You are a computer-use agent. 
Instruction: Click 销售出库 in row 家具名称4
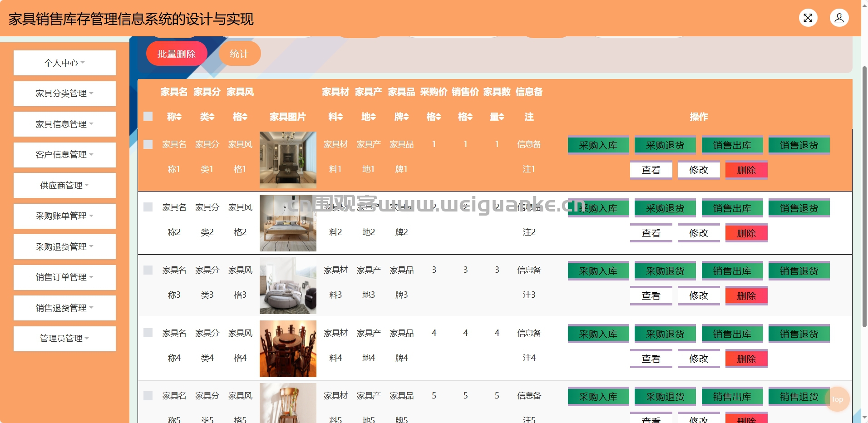[732, 334]
